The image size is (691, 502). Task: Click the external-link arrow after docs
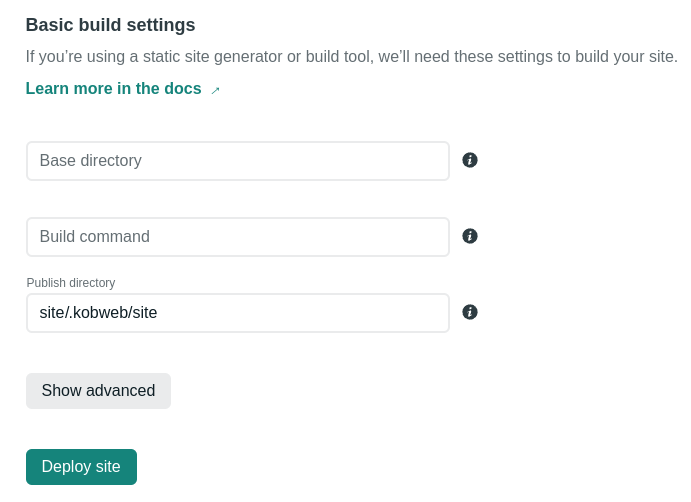point(215,91)
